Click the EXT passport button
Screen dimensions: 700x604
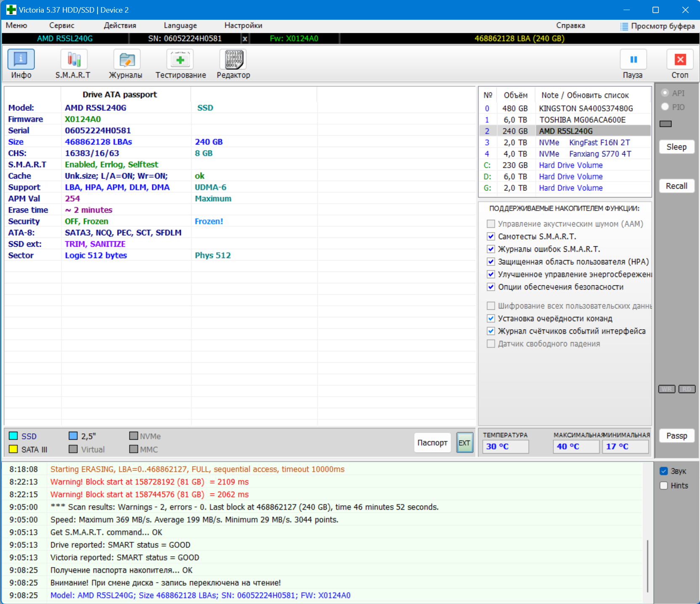465,443
